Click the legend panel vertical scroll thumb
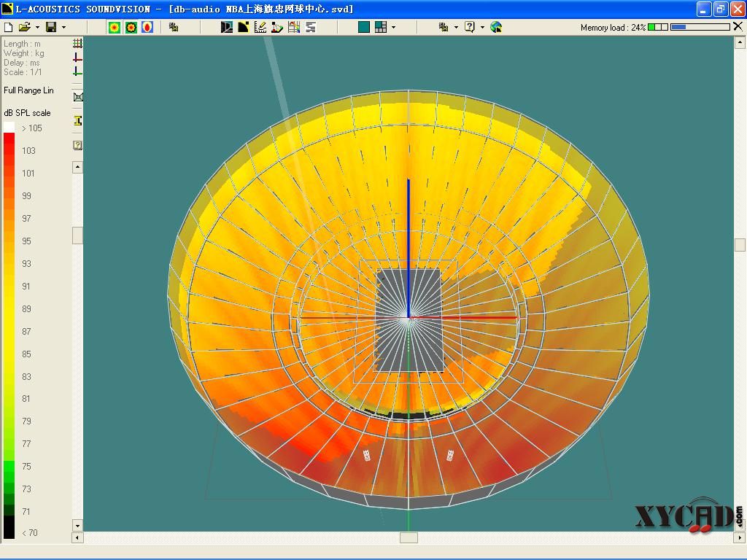747x560 pixels. coord(77,236)
